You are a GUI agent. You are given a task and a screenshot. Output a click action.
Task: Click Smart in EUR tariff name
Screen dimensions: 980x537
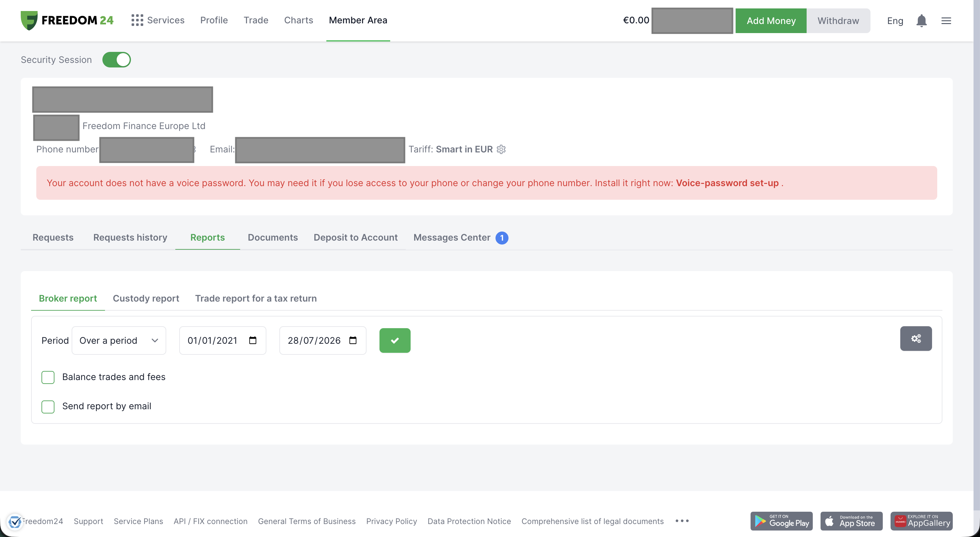[x=464, y=149]
